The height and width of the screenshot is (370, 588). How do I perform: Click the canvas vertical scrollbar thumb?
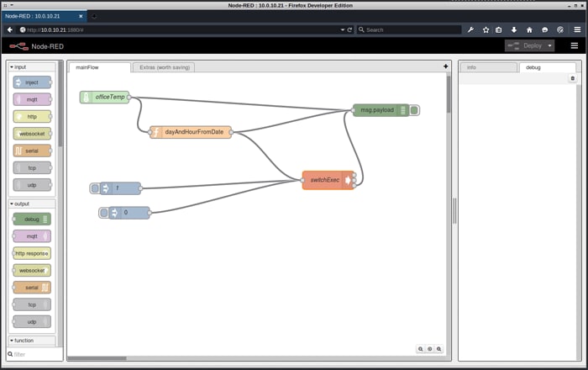pyautogui.click(x=449, y=94)
